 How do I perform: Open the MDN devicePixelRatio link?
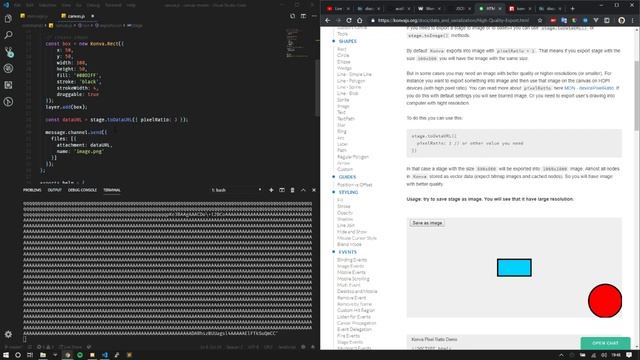pyautogui.click(x=589, y=88)
